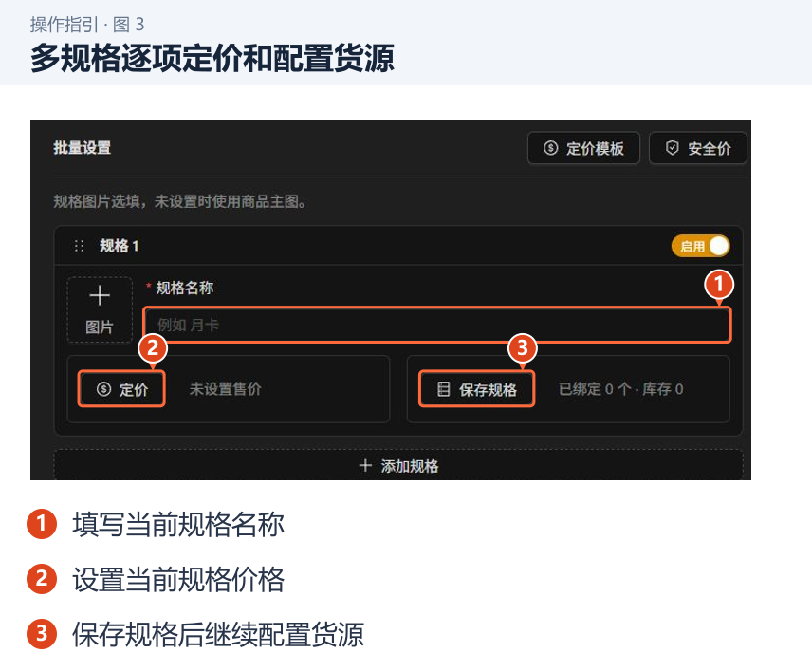This screenshot has width=812, height=672.
Task: Click the 多规格逐项定价和配置货源 page heading
Action: click(x=212, y=58)
